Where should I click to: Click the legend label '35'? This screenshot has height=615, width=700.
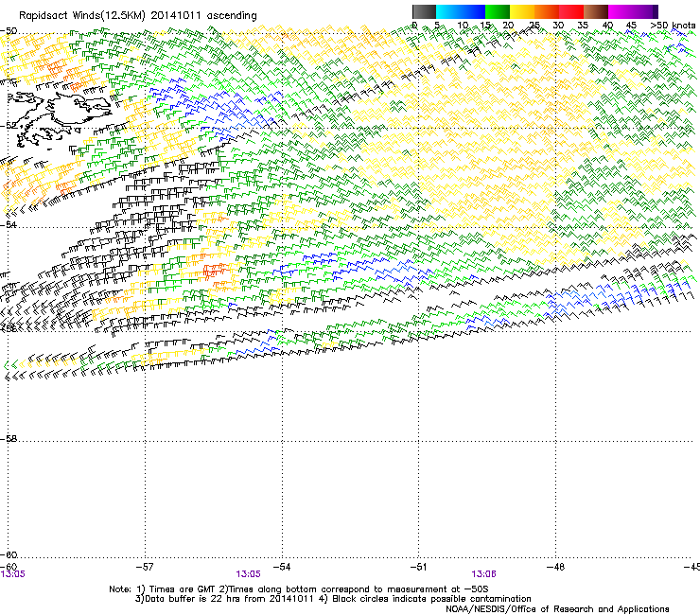click(x=583, y=26)
